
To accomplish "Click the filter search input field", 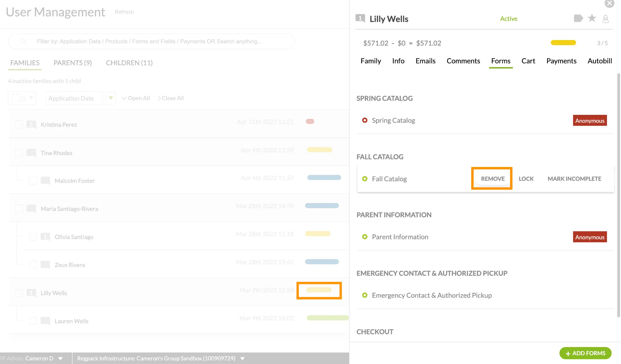I will pos(151,41).
